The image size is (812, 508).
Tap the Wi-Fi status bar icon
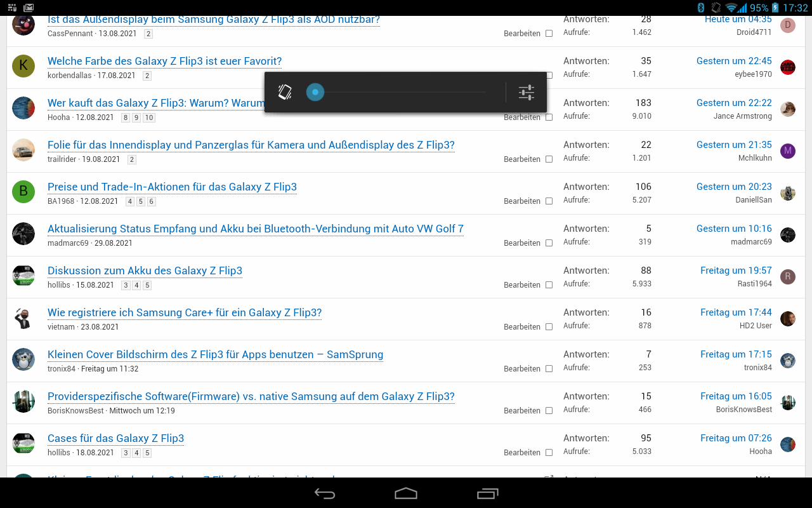(x=732, y=8)
